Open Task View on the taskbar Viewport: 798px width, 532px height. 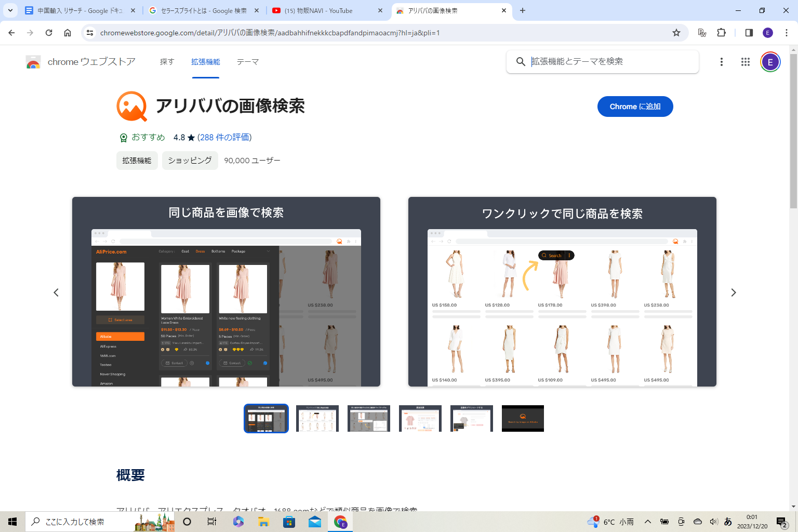tap(212, 522)
